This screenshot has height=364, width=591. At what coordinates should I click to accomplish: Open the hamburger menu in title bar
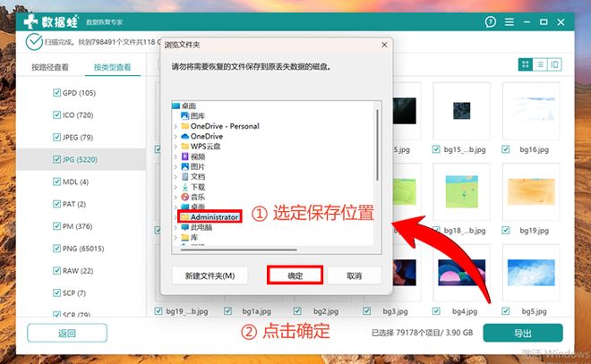(510, 22)
